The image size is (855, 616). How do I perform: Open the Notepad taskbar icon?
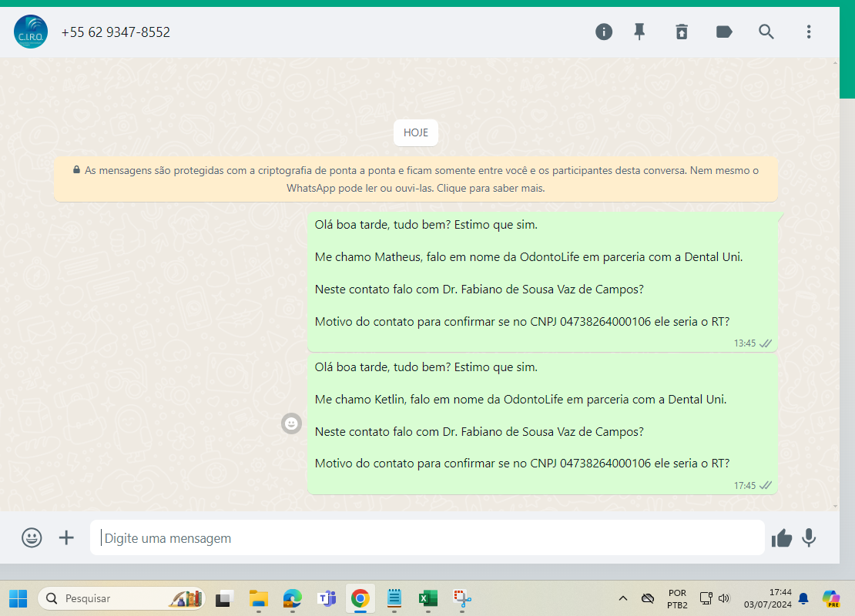pos(394,598)
